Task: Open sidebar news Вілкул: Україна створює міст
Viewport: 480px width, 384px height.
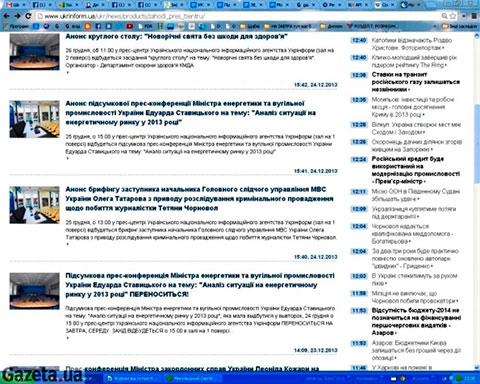Action: (416, 128)
